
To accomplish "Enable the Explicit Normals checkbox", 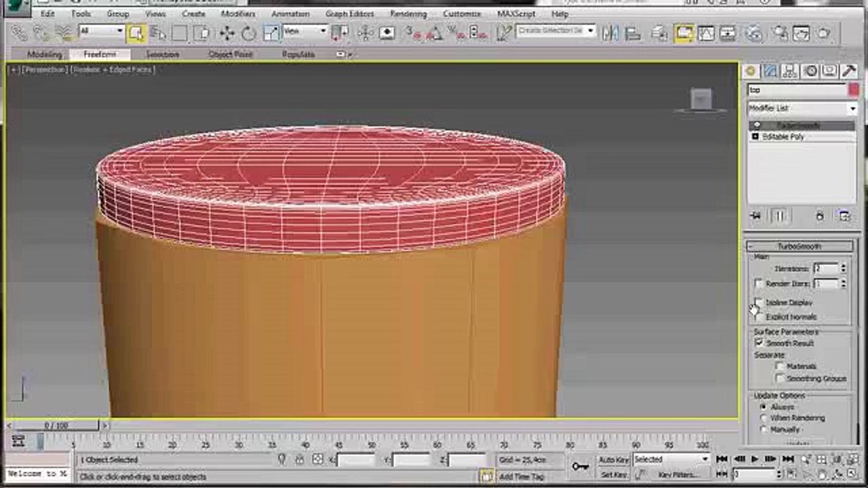I will tap(759, 317).
